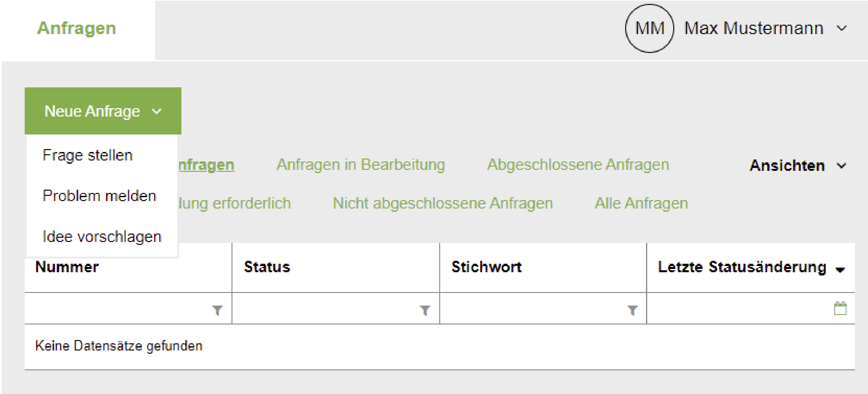The image size is (868, 394).
Task: Choose Problem melden menu entry
Action: pyautogui.click(x=99, y=196)
